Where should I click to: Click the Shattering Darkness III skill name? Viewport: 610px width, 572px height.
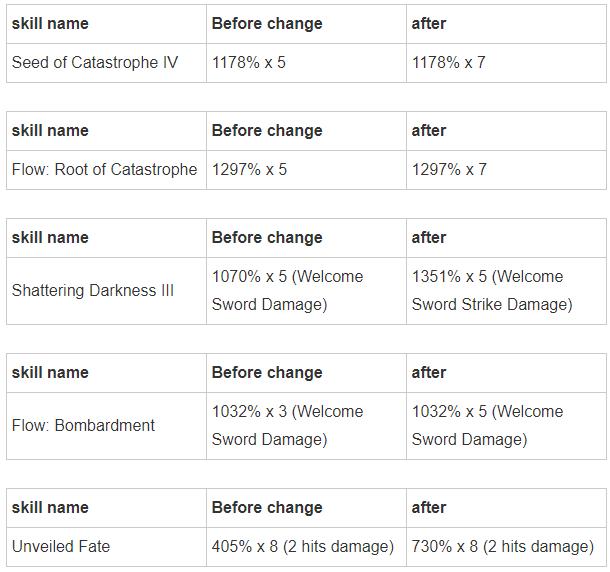93,290
